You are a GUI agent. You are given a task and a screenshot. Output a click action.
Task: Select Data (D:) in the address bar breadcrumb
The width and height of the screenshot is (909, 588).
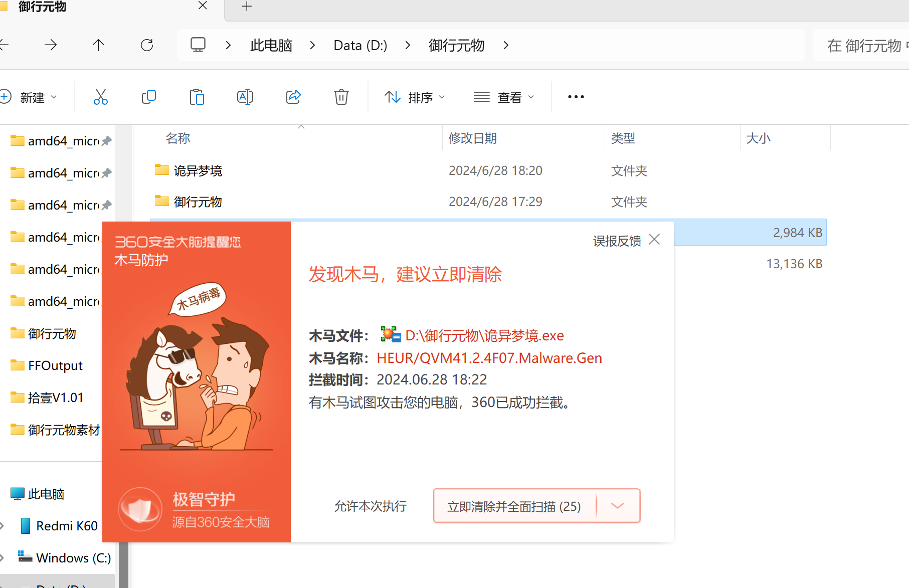point(360,46)
